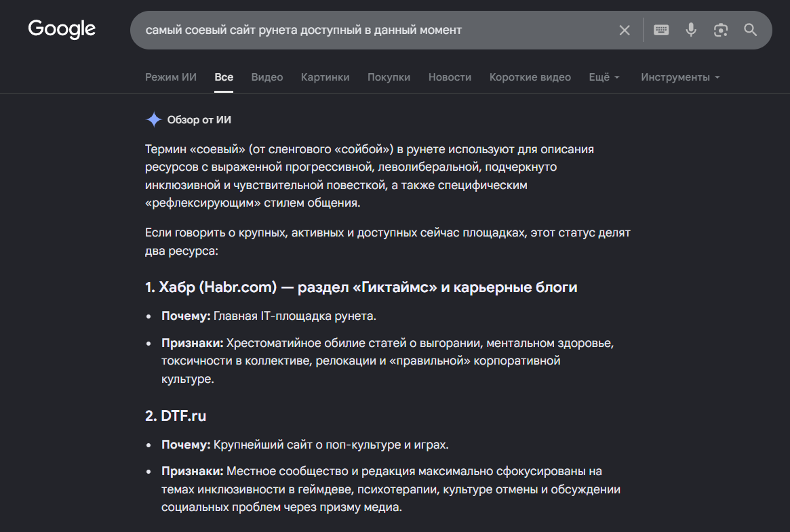790x532 pixels.
Task: Click the DTF.ru heading
Action: 176,415
